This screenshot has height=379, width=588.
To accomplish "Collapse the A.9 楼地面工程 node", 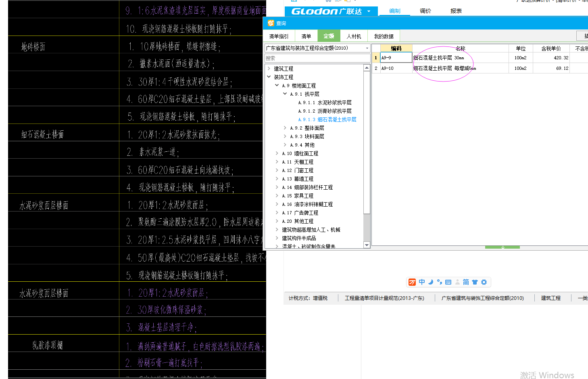I will [x=277, y=85].
